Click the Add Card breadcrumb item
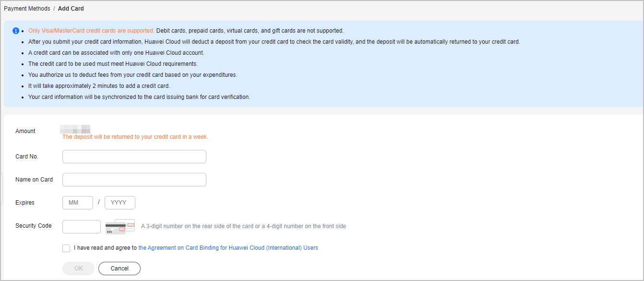The image size is (644, 281). 71,9
